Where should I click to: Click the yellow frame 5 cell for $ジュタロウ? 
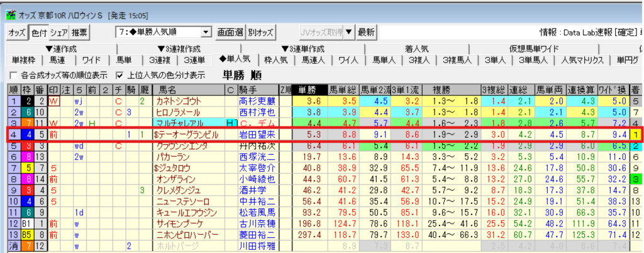28,168
